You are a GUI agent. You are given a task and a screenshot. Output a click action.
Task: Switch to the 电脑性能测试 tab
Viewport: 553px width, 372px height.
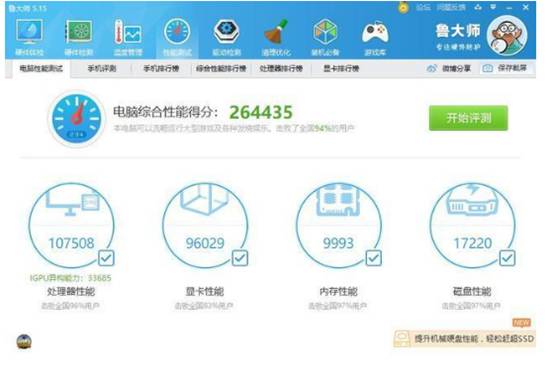[41, 68]
